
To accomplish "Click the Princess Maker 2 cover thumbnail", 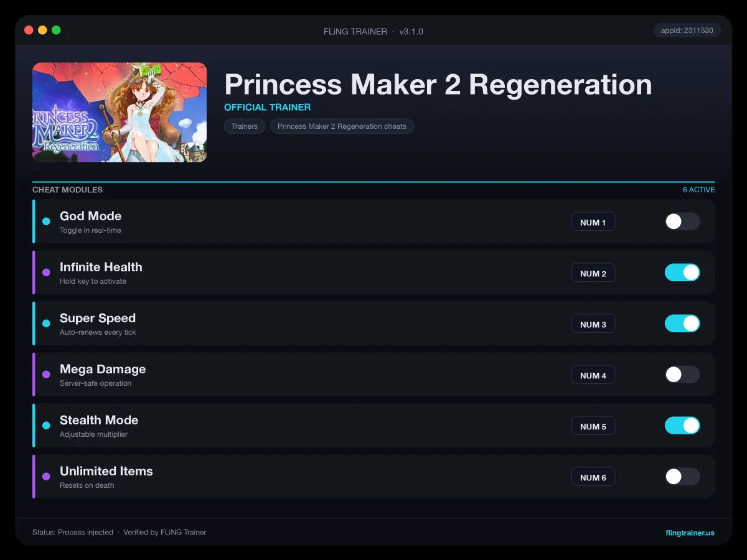I will click(x=120, y=112).
